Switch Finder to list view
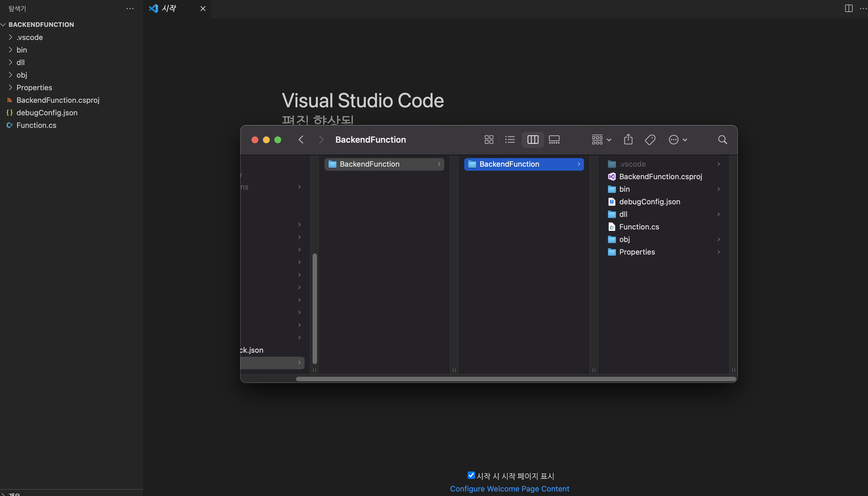Screen dimensions: 868x496 [x=510, y=140]
